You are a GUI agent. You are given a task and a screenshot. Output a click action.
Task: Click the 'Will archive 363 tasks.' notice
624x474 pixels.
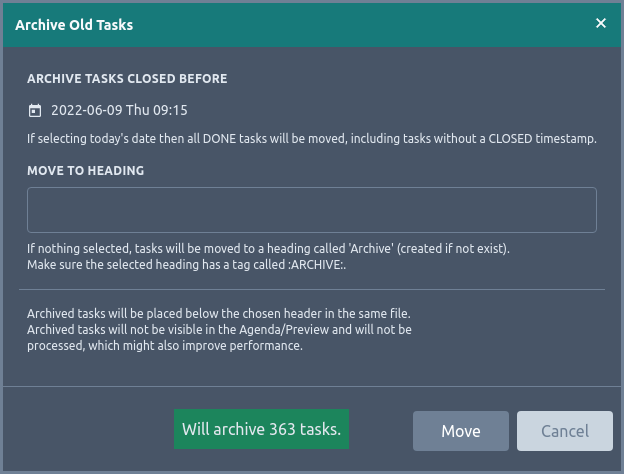pos(261,429)
